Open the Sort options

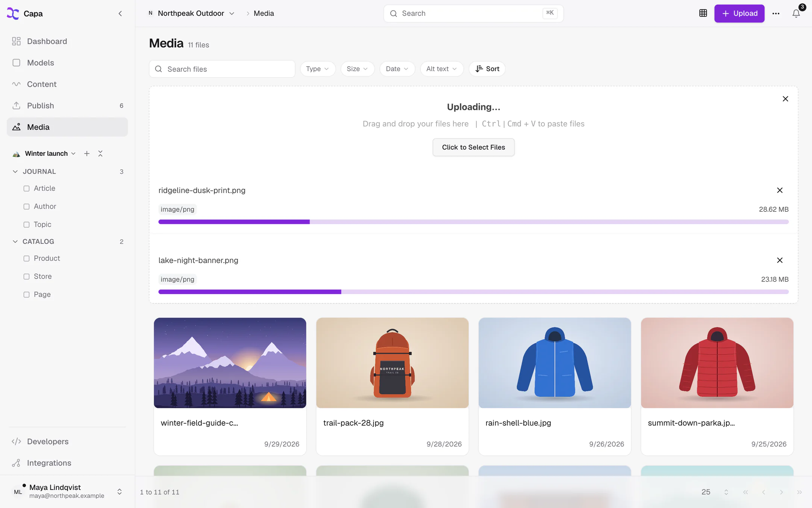point(487,69)
